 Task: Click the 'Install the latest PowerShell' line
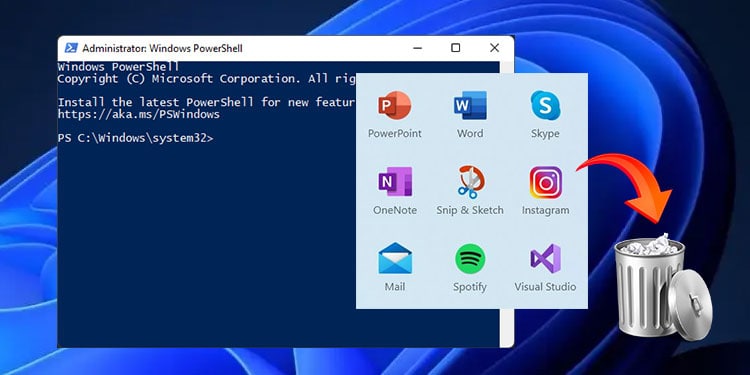[207, 102]
